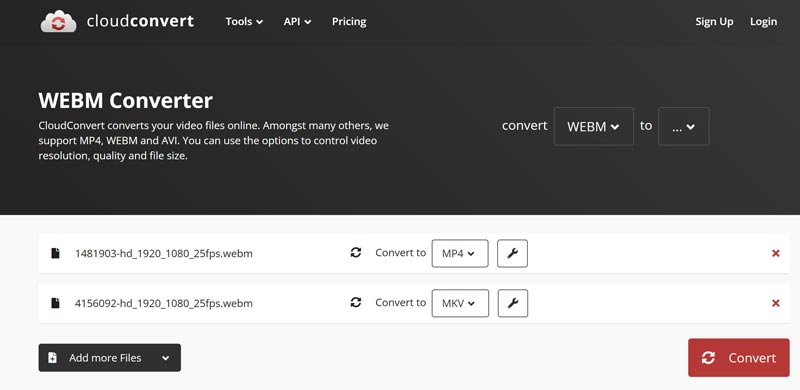Screen dimensions: 800x390
Task: Click the Sign Up link
Action: pos(714,21)
